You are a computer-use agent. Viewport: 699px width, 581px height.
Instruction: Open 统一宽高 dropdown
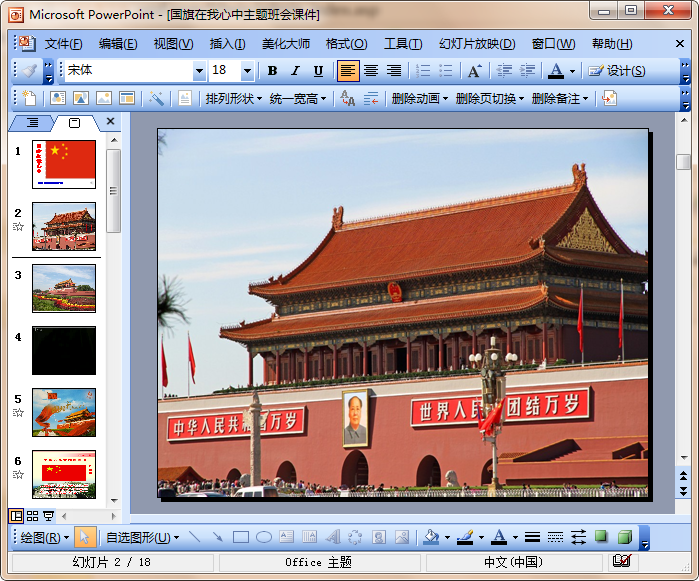(x=298, y=99)
